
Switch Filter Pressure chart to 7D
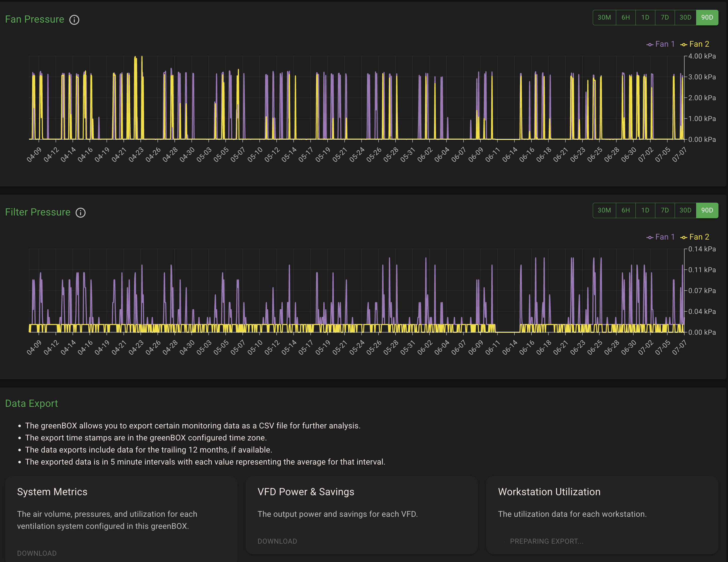(665, 210)
